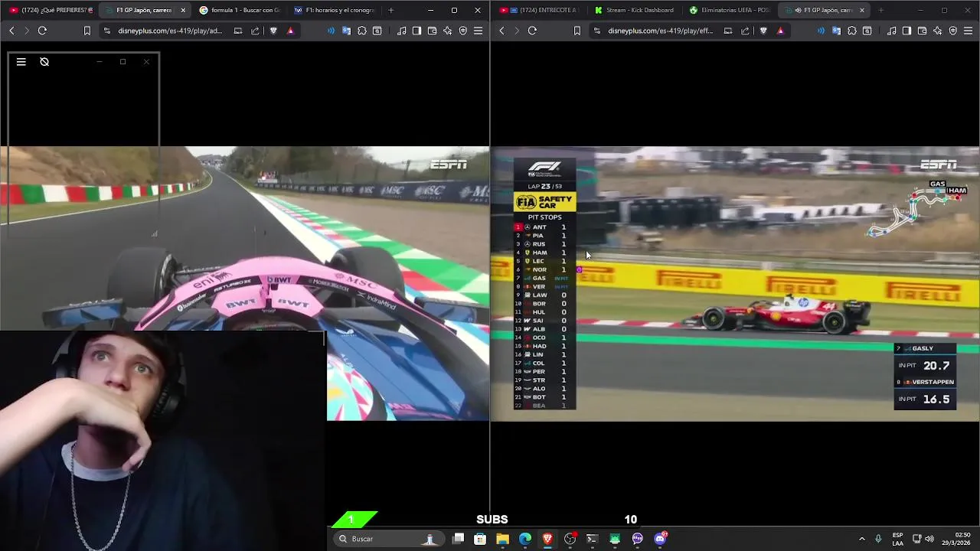The width and height of the screenshot is (980, 551).
Task: Open the overlay window's hamburger menu
Action: [x=21, y=62]
